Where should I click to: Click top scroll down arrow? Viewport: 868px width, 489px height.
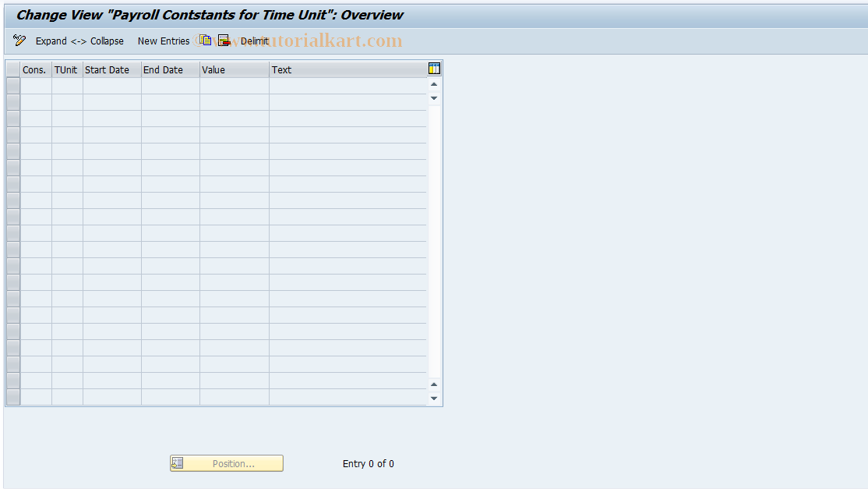tap(434, 98)
